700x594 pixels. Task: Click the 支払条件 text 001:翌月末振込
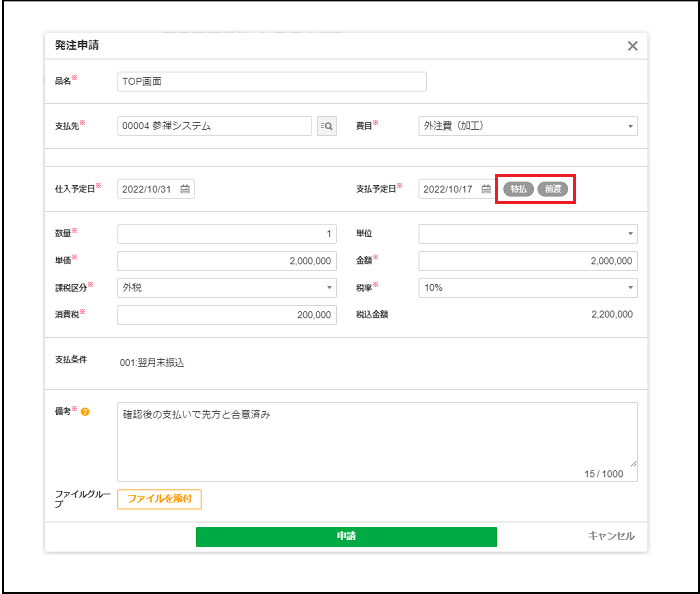pos(152,362)
